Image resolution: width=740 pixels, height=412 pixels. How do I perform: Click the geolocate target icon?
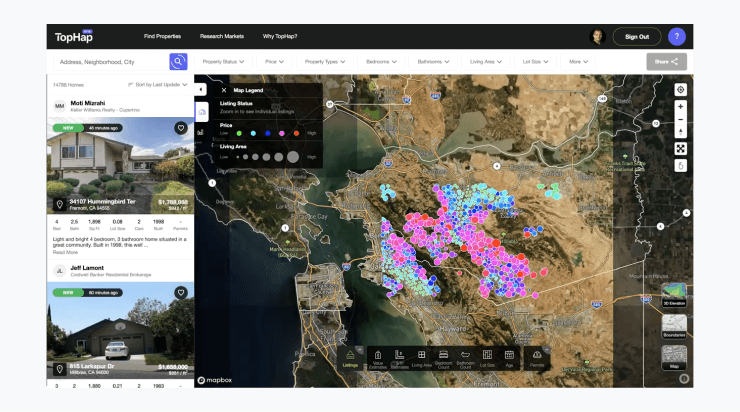click(x=680, y=90)
